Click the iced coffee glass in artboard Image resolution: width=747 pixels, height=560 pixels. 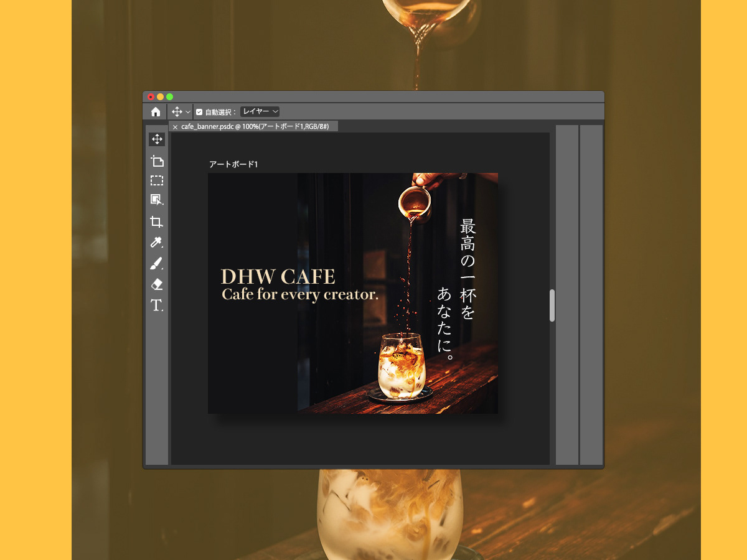click(x=402, y=365)
